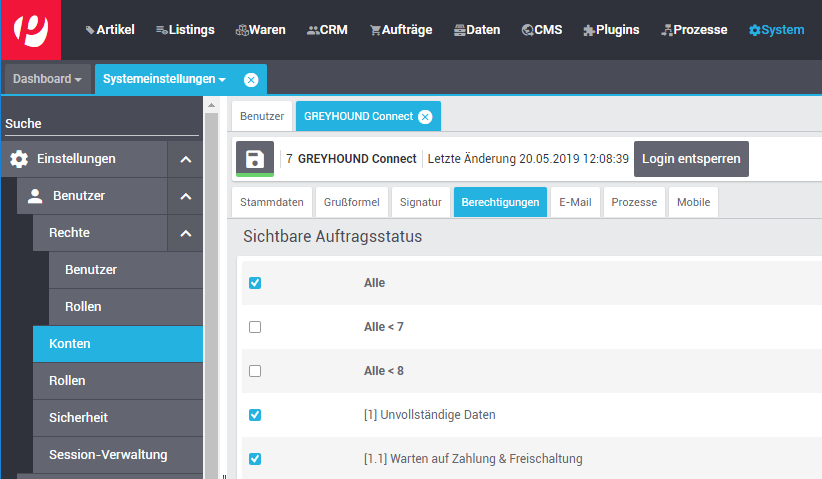The height and width of the screenshot is (479, 822).
Task: Open the System gear menu
Action: point(776,30)
